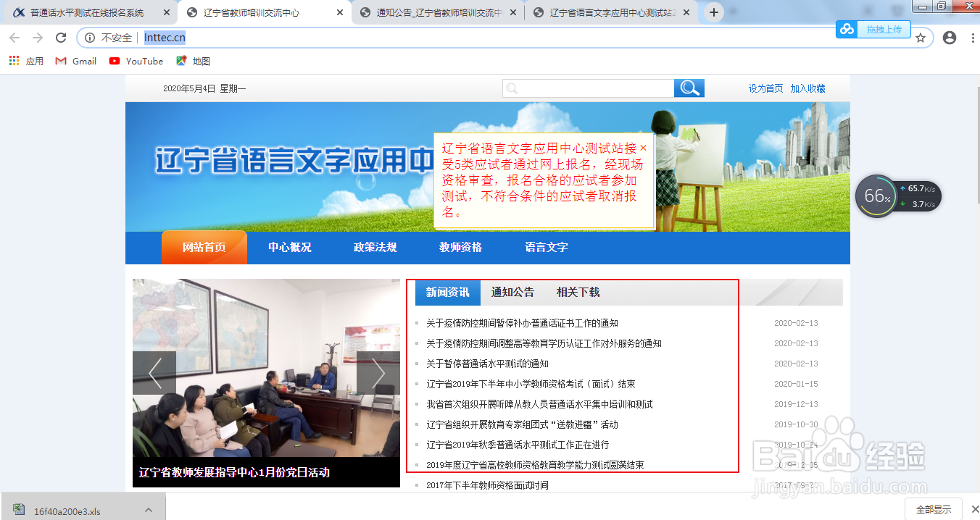This screenshot has width=980, height=520.
Task: Close the 辽宁省语言文字应用中心测试站 tab
Action: [686, 13]
